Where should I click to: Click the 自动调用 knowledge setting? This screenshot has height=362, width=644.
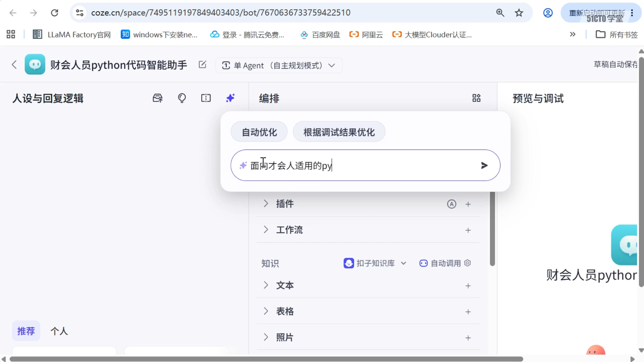440,263
